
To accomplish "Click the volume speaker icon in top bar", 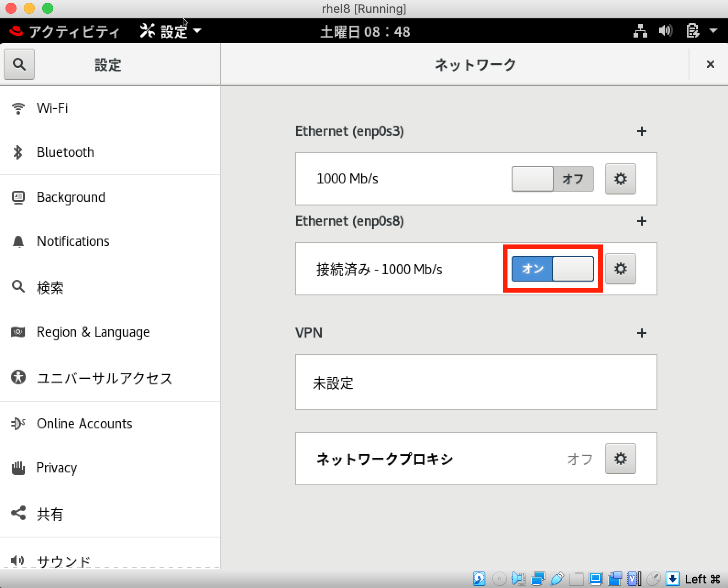I will 666,31.
